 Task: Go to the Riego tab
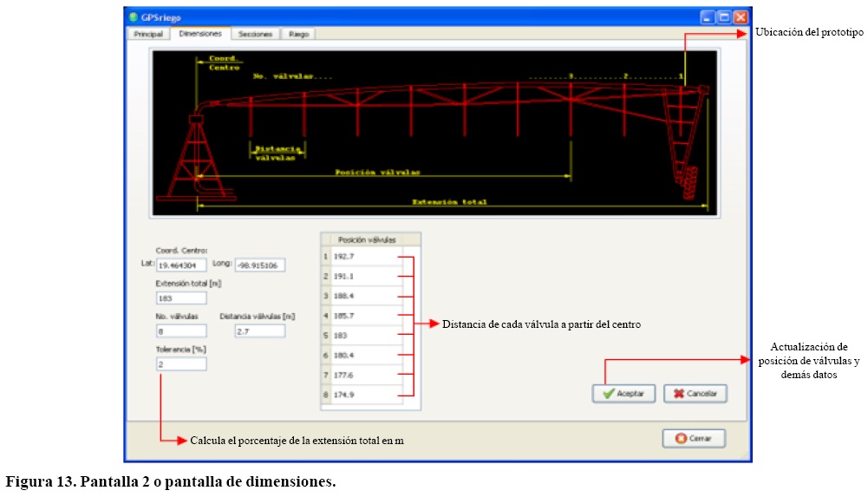coord(297,34)
